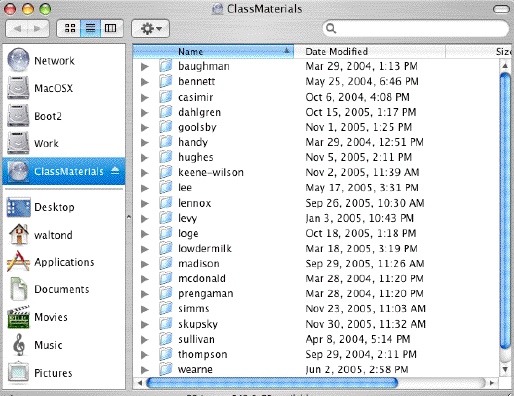
Task: Switch to icon view
Action: 69,28
